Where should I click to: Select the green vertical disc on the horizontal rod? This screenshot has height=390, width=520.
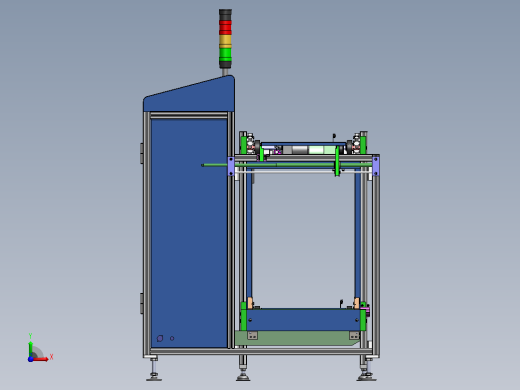point(337,161)
